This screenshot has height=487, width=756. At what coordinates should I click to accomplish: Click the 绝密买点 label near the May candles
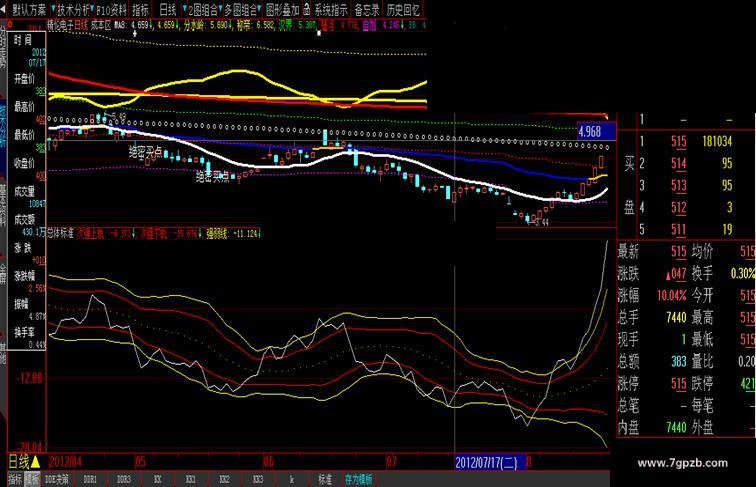point(145,153)
